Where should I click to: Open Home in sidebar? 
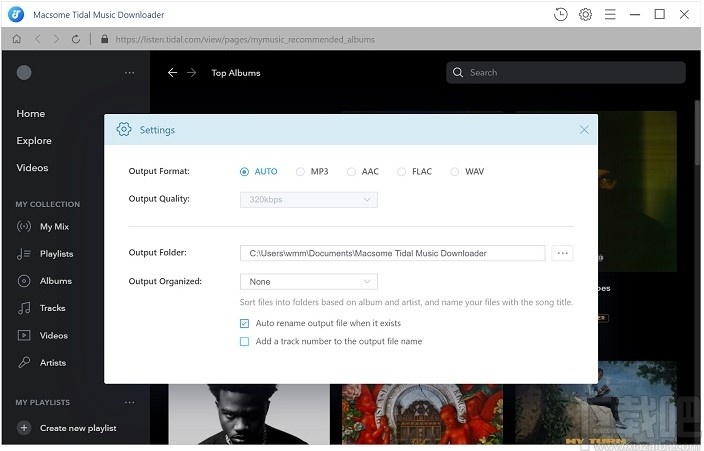pyautogui.click(x=31, y=114)
